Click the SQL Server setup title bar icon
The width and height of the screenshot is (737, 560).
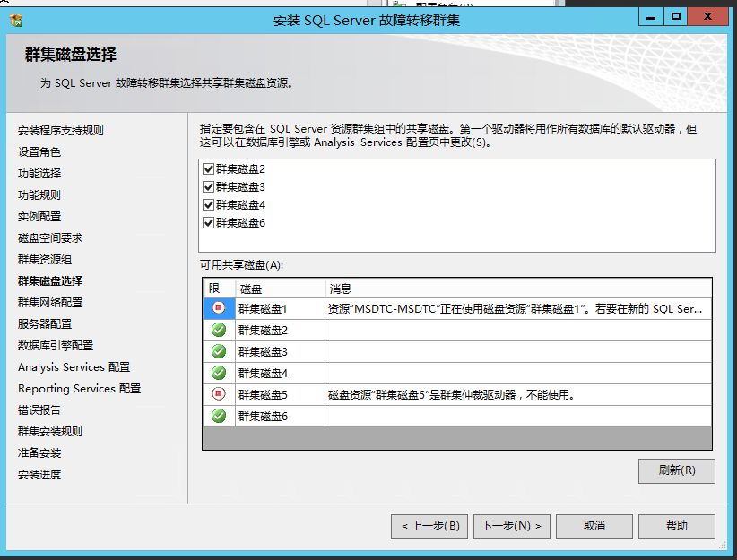pyautogui.click(x=16, y=19)
